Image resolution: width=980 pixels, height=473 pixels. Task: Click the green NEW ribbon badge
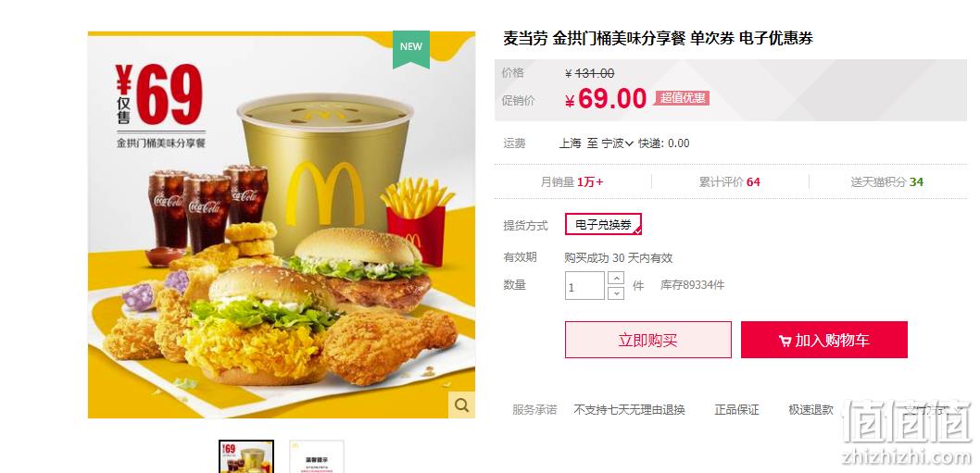(411, 49)
